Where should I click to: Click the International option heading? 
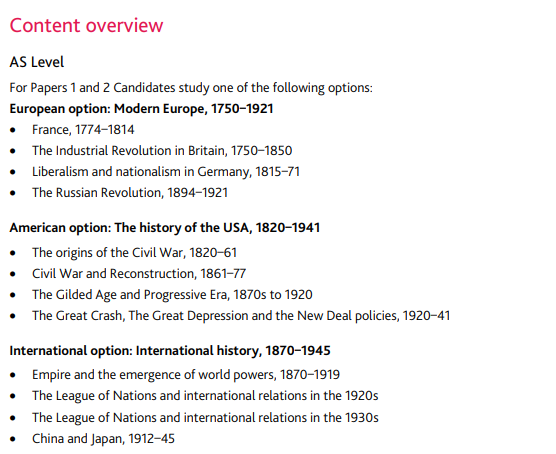(x=170, y=351)
